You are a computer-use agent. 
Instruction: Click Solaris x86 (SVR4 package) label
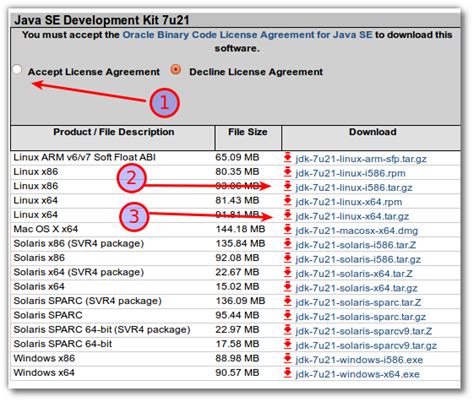(79, 243)
